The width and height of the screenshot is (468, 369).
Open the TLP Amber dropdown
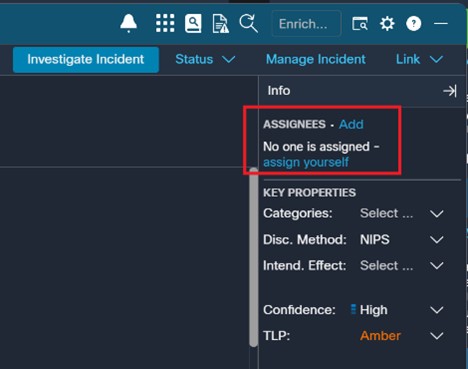click(402, 336)
